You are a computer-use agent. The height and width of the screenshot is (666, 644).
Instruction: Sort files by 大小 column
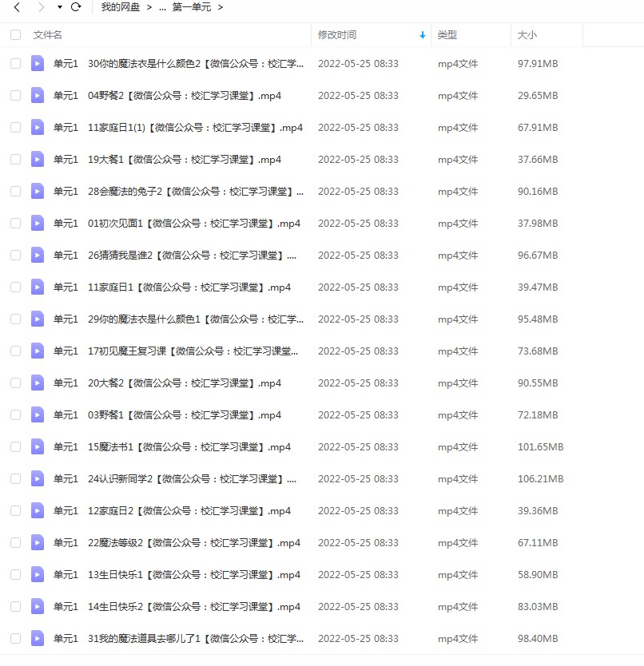pos(527,35)
